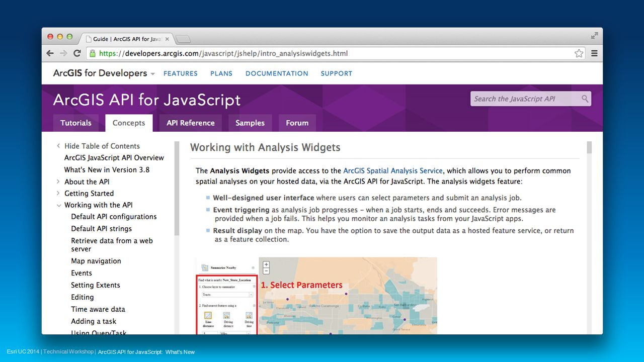Screen dimensions: 644x362
Task: Open Retrieve data from a web server topic
Action: coord(112,245)
